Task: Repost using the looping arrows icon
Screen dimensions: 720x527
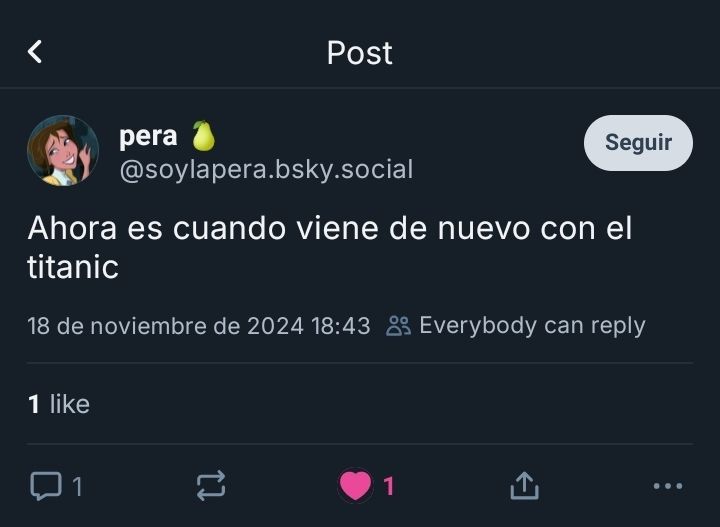Action: [x=211, y=485]
